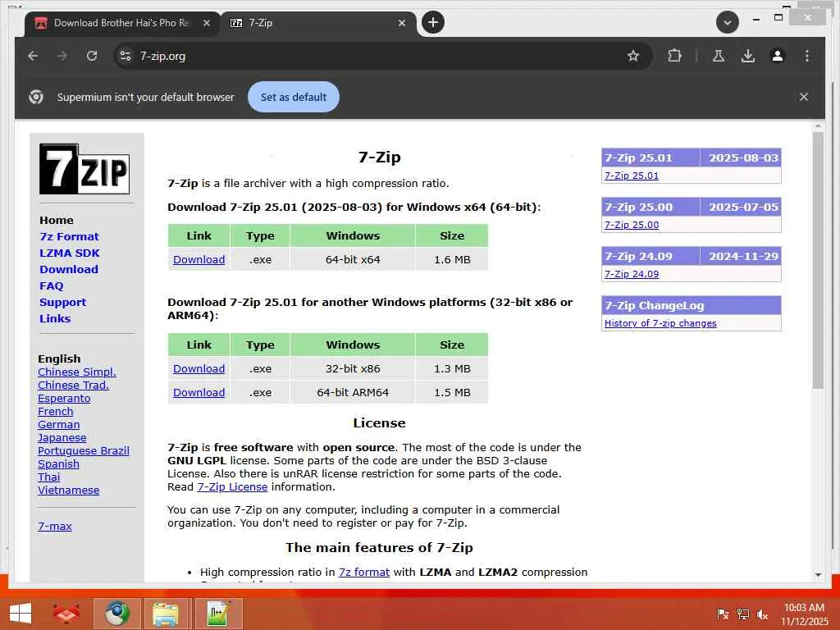Open the 7-Zip 25.00 news link

pyautogui.click(x=632, y=225)
